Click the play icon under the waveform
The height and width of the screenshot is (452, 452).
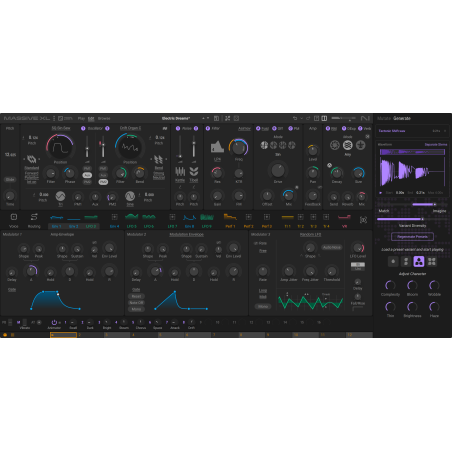[x=381, y=193]
